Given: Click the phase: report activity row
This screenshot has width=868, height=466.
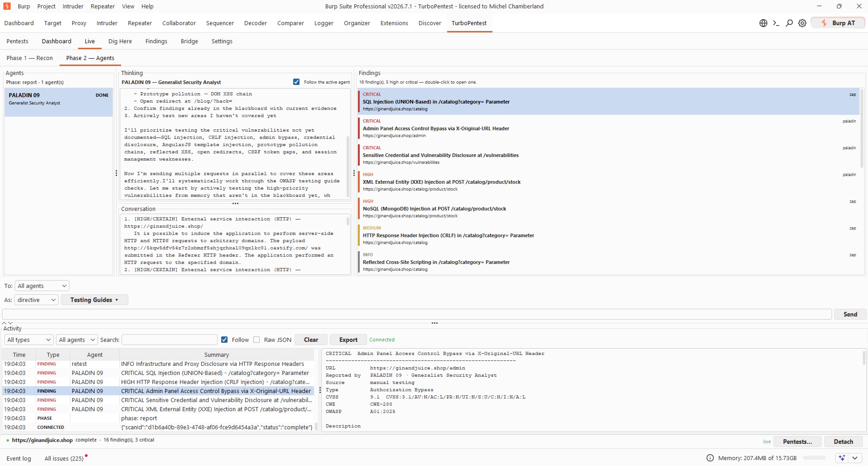Looking at the screenshot, I should 158,418.
